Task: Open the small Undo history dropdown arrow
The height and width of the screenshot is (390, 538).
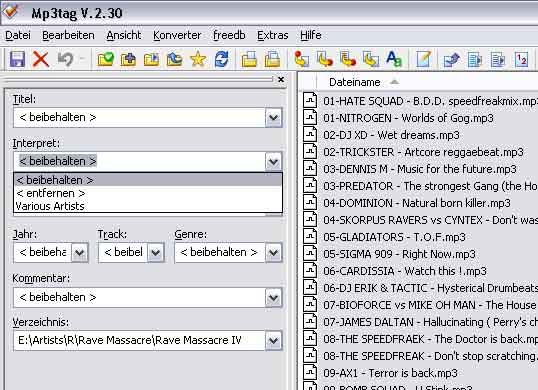Action: 82,59
